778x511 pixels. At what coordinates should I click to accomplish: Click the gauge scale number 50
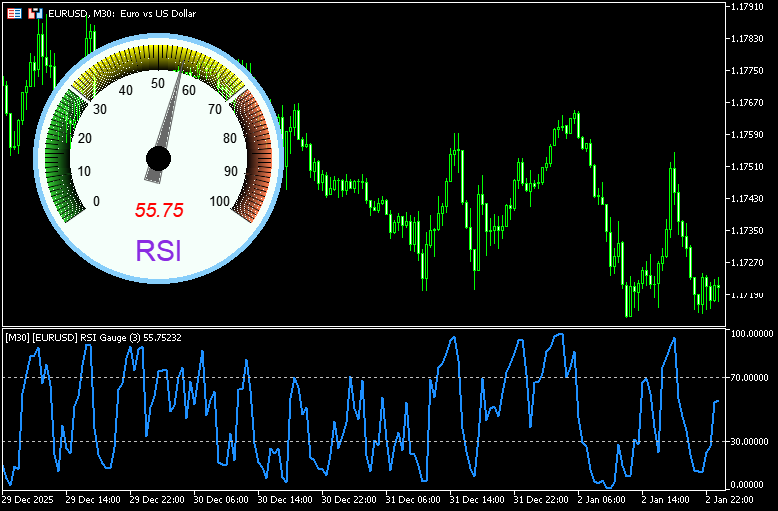[x=158, y=84]
